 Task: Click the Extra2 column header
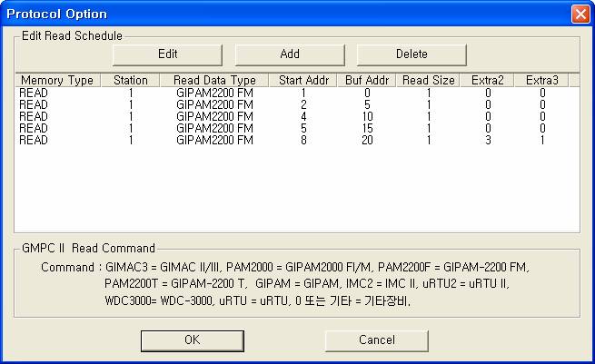coord(488,81)
